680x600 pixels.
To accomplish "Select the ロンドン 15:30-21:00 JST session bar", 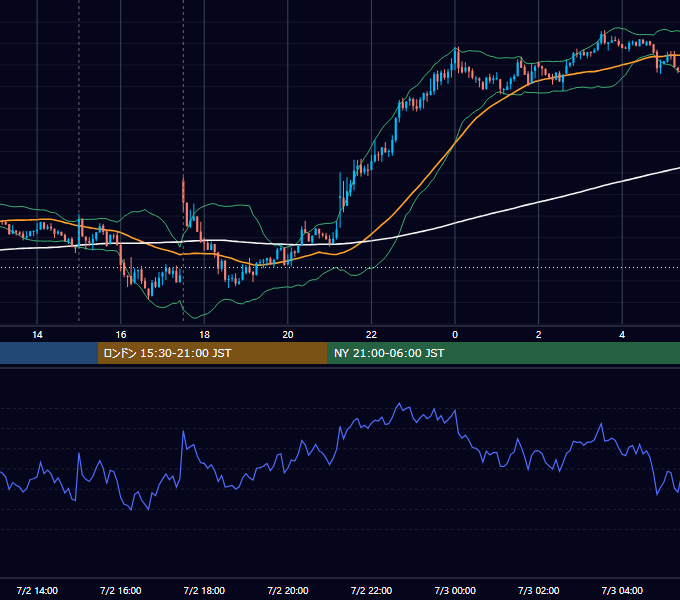I will pyautogui.click(x=212, y=353).
